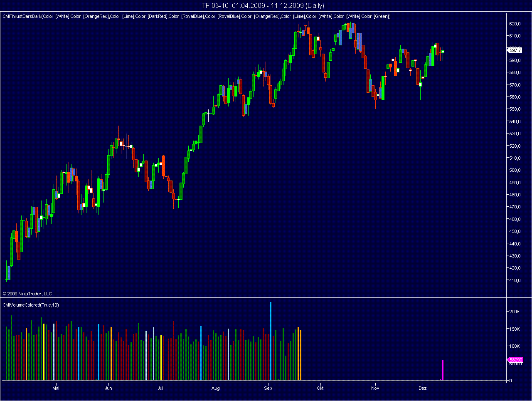Click the 620,0 price axis label
532x401 pixels.
pos(515,24)
